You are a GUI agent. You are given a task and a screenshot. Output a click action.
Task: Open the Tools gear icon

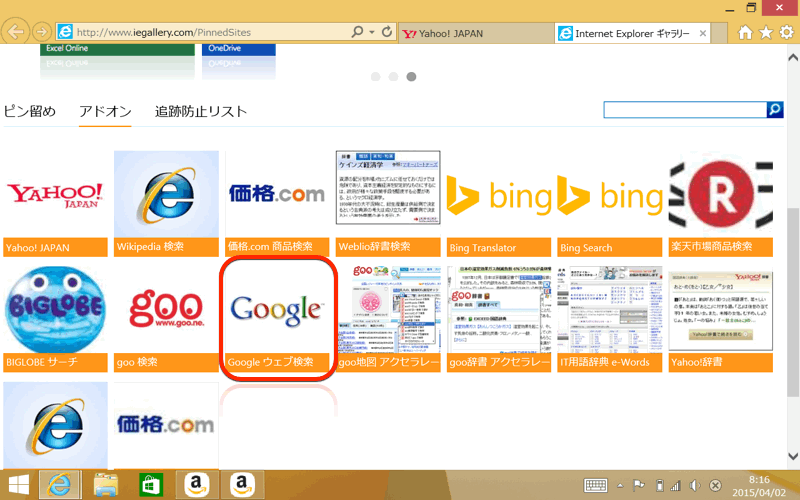786,32
